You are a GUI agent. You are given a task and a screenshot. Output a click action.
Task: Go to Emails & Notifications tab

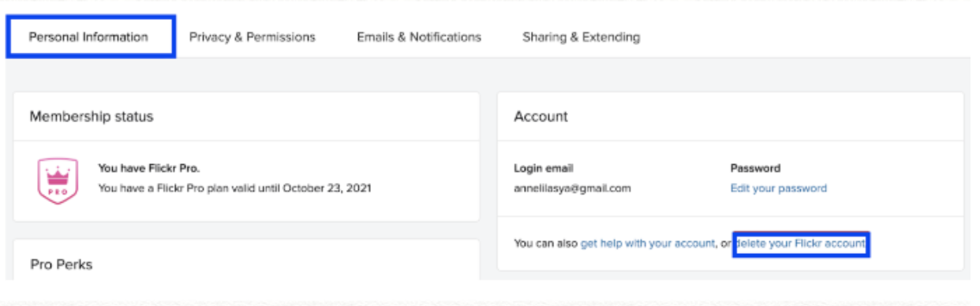pos(419,37)
